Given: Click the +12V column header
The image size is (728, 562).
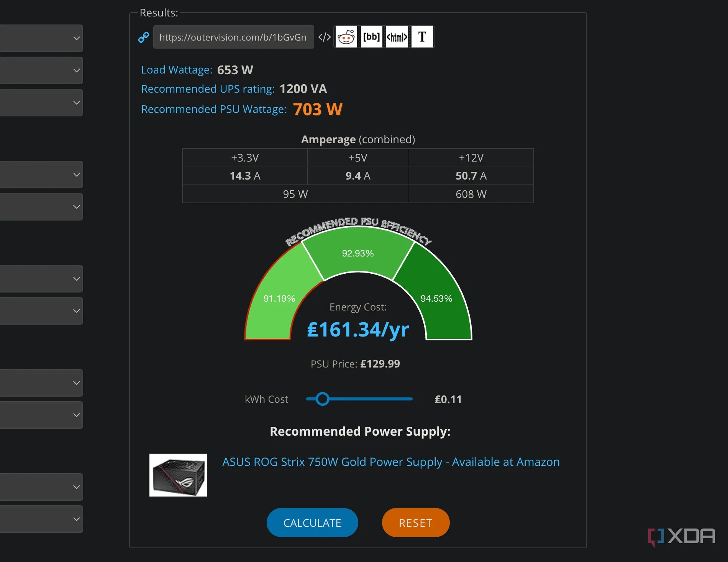Looking at the screenshot, I should click(x=471, y=158).
